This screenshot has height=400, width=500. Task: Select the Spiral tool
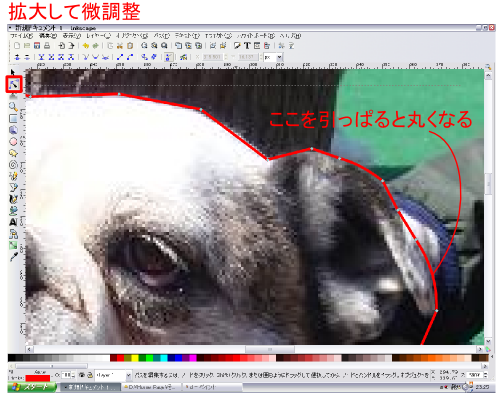(13, 164)
